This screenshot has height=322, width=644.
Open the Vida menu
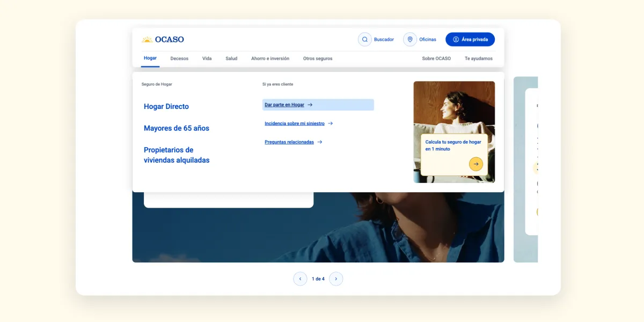tap(207, 58)
